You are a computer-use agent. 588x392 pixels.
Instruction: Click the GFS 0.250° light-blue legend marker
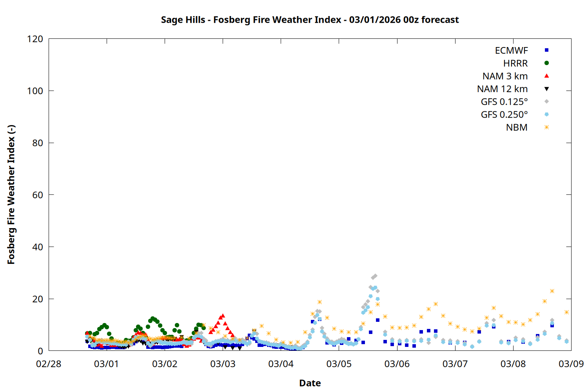click(546, 114)
